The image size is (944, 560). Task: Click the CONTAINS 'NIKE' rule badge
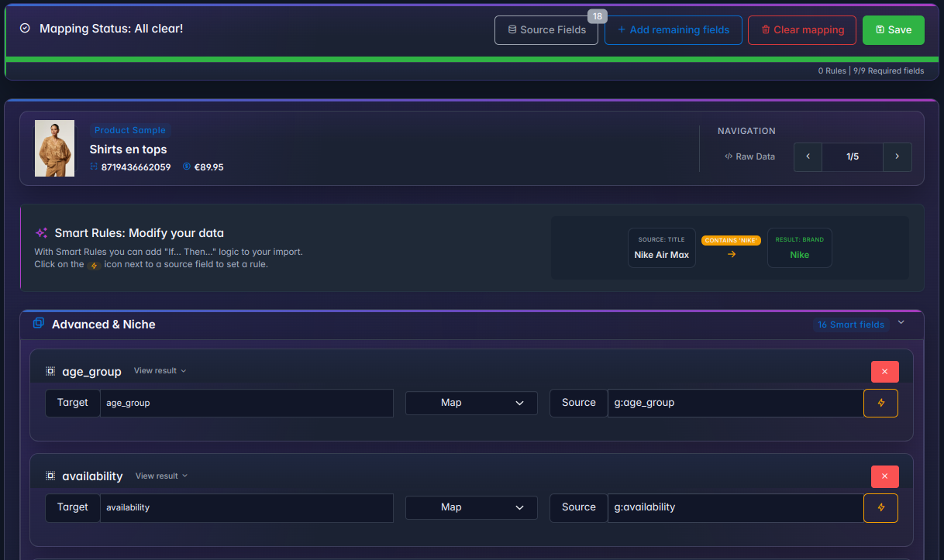pyautogui.click(x=732, y=240)
